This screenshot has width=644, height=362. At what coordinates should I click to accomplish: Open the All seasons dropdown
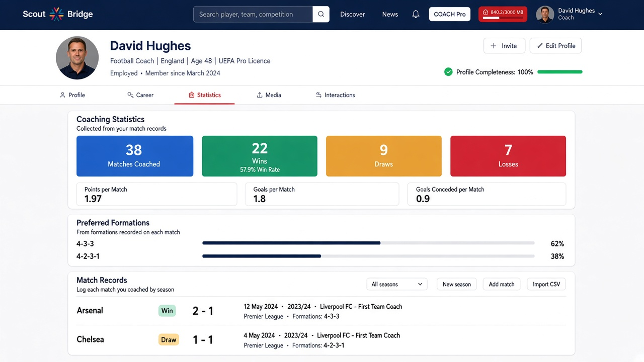click(397, 284)
